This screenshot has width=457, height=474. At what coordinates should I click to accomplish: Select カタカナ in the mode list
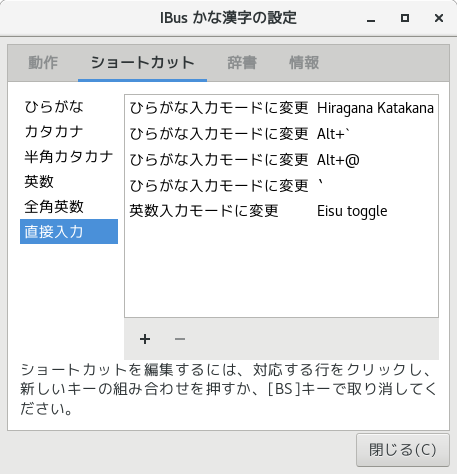click(x=69, y=132)
